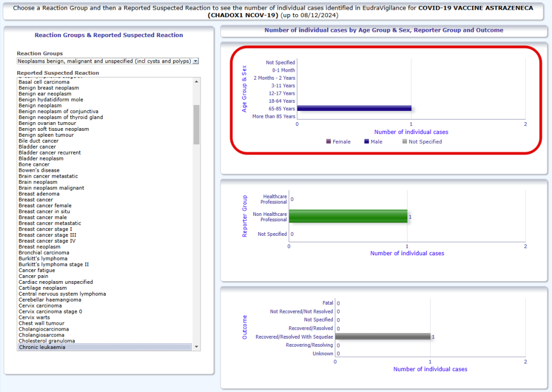Select Cancer fatigue

pyautogui.click(x=37, y=270)
